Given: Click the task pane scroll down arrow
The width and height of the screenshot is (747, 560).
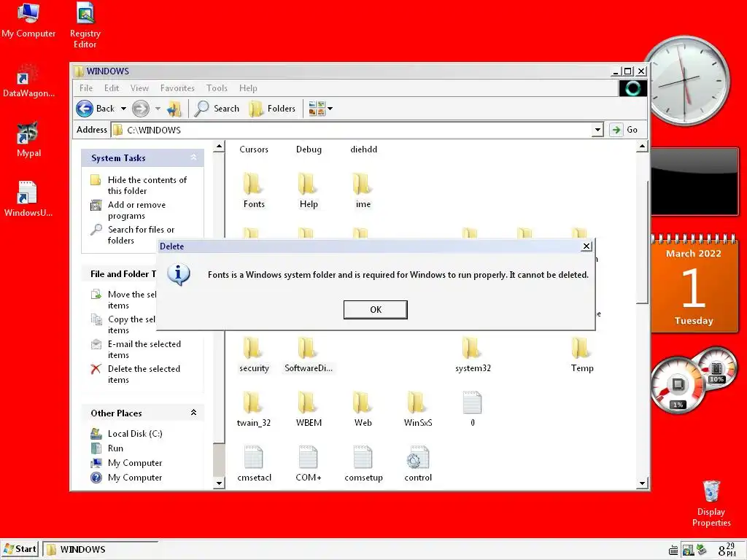Looking at the screenshot, I should 219,483.
